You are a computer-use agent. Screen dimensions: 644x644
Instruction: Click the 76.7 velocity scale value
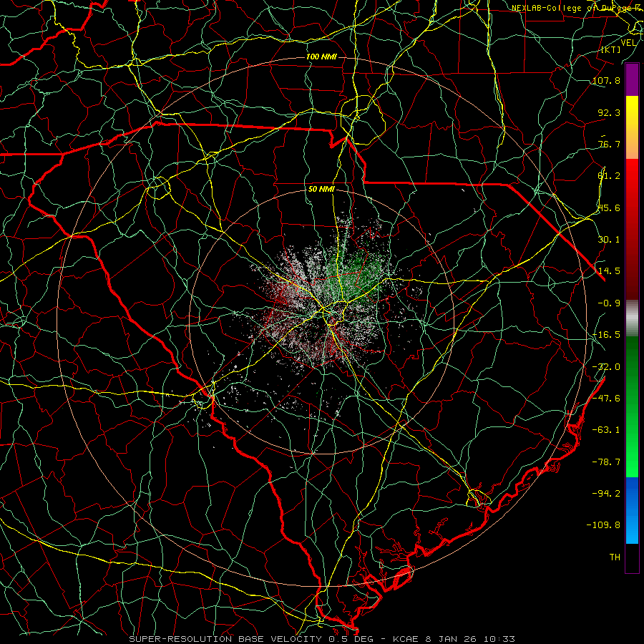click(x=609, y=144)
